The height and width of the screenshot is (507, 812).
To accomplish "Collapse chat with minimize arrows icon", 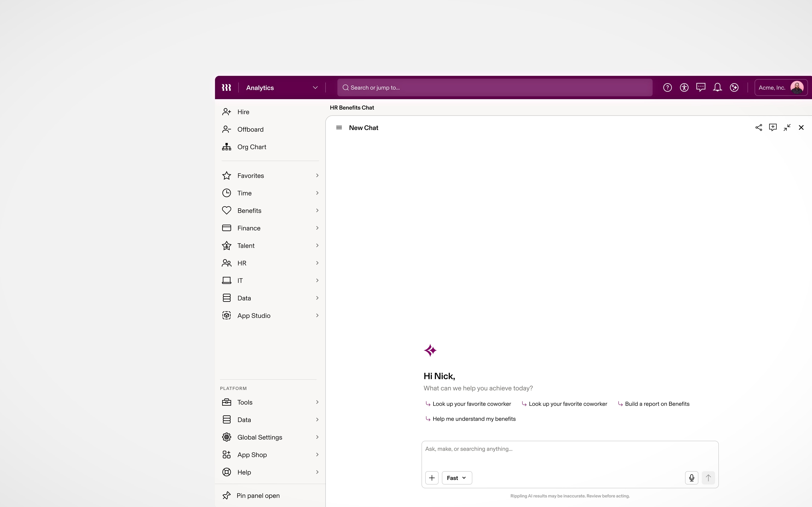I will [787, 127].
